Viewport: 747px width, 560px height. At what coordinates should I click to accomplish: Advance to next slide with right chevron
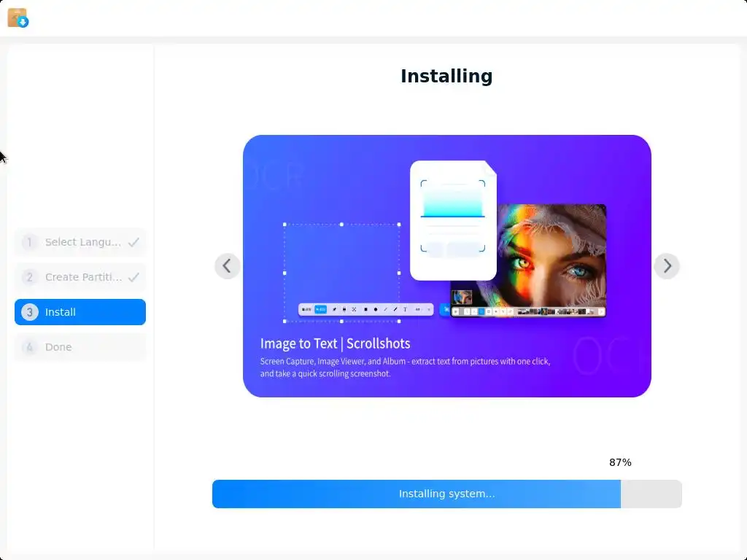point(667,265)
